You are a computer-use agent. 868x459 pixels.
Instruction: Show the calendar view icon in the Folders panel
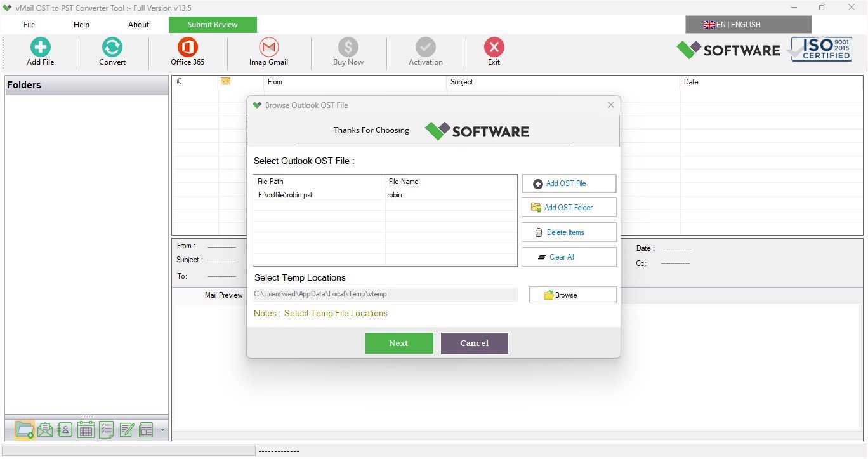[x=86, y=430]
